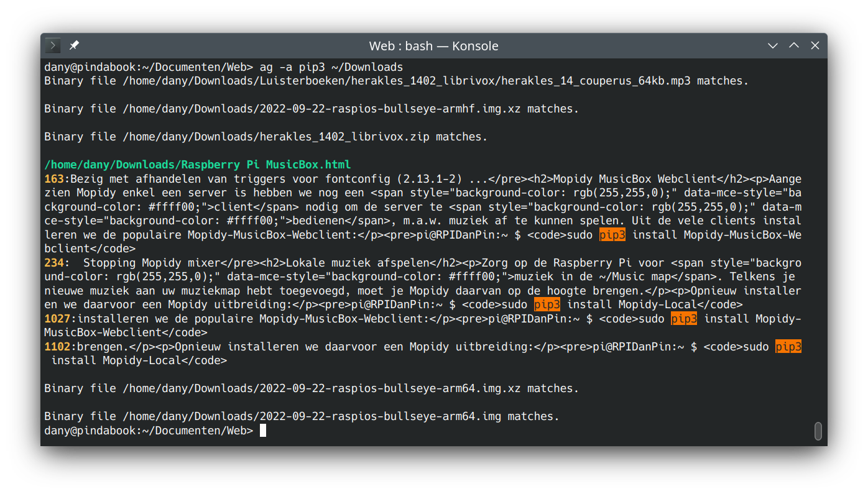This screenshot has width=868, height=494.
Task: Click line number 234
Action: (x=54, y=263)
